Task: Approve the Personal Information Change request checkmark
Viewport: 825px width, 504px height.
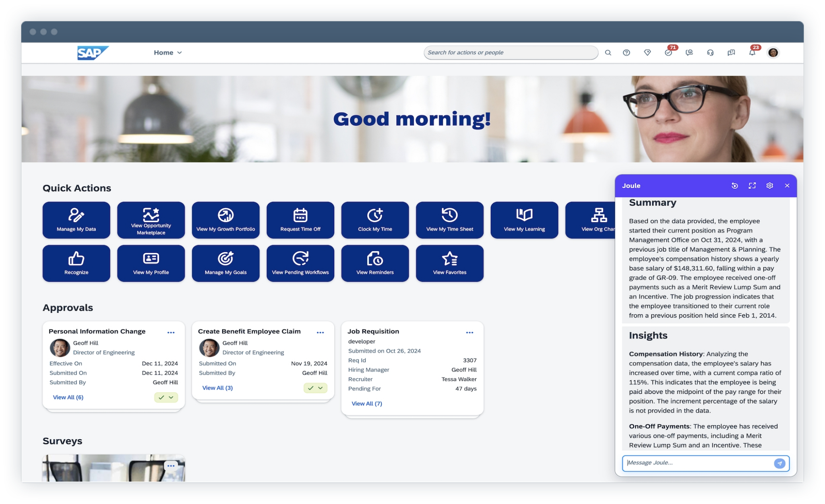Action: [x=161, y=397]
